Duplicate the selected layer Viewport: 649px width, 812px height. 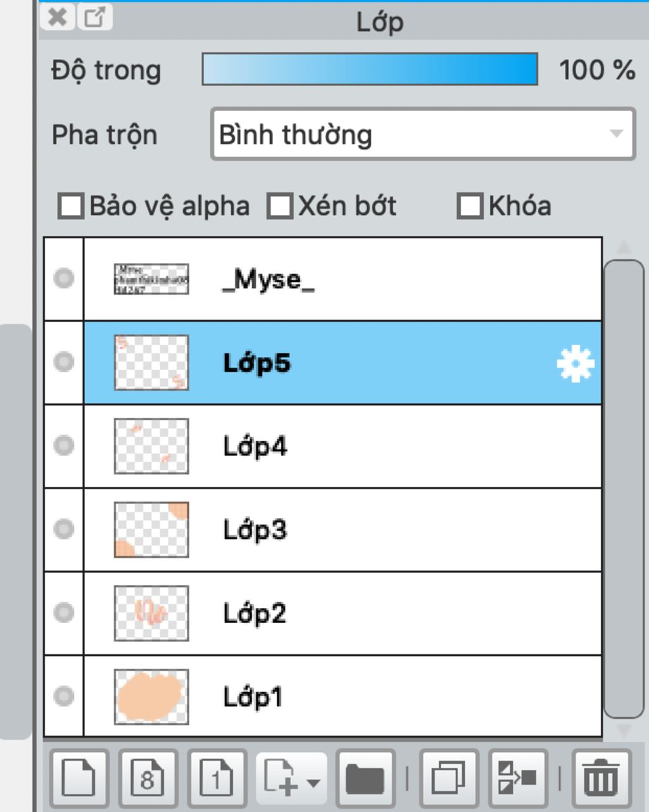click(x=449, y=777)
